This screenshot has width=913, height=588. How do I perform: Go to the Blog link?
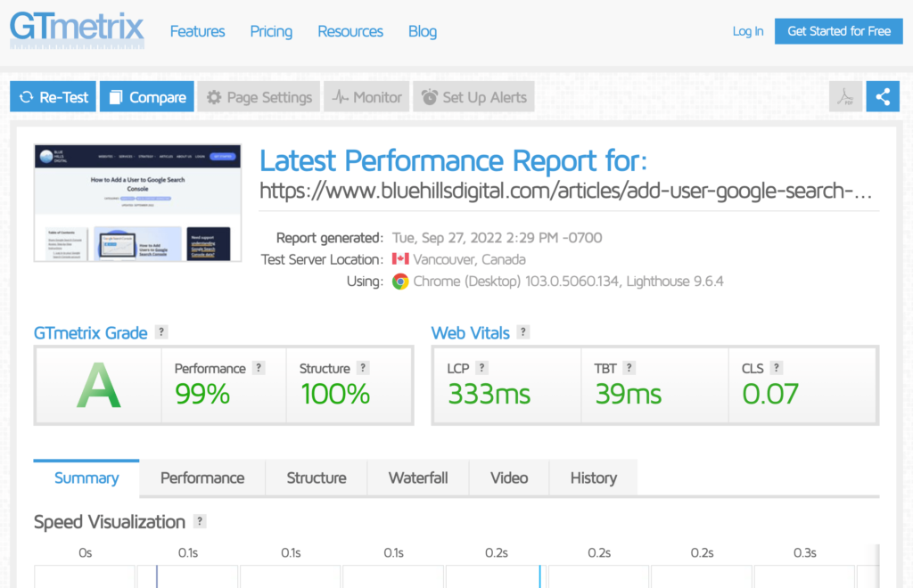423,31
